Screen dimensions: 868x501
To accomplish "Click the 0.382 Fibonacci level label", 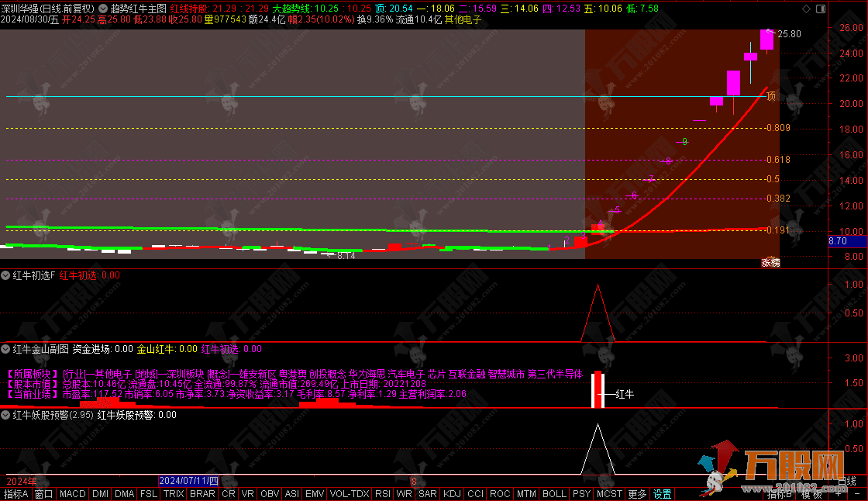I will pyautogui.click(x=778, y=199).
